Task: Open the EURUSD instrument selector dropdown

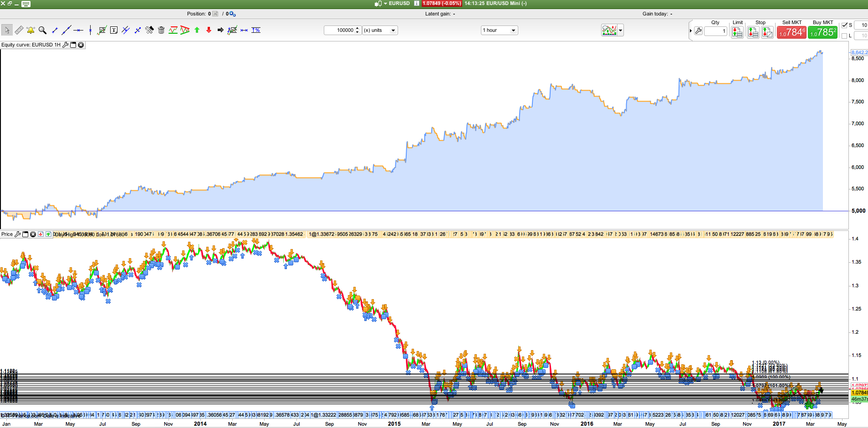Action: (x=385, y=3)
